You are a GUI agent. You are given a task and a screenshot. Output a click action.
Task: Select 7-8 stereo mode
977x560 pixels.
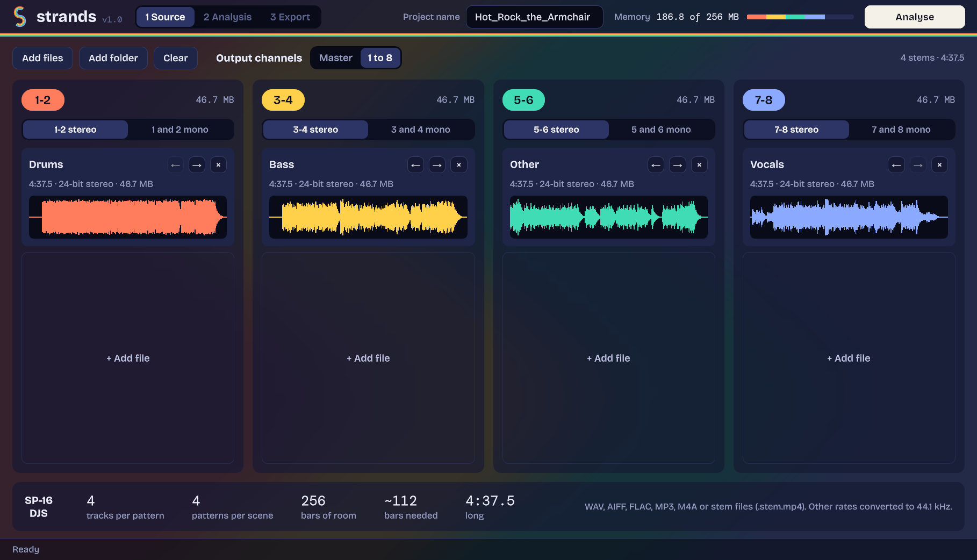coord(796,130)
